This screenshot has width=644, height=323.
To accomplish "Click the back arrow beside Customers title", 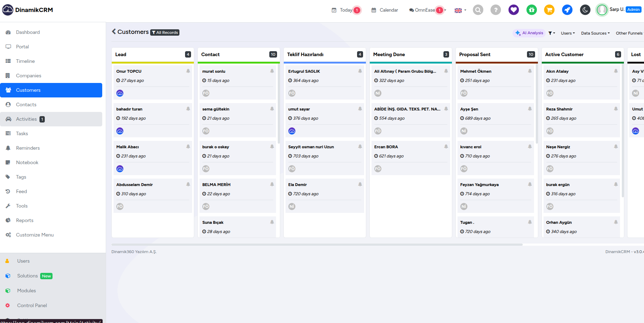I will point(114,31).
